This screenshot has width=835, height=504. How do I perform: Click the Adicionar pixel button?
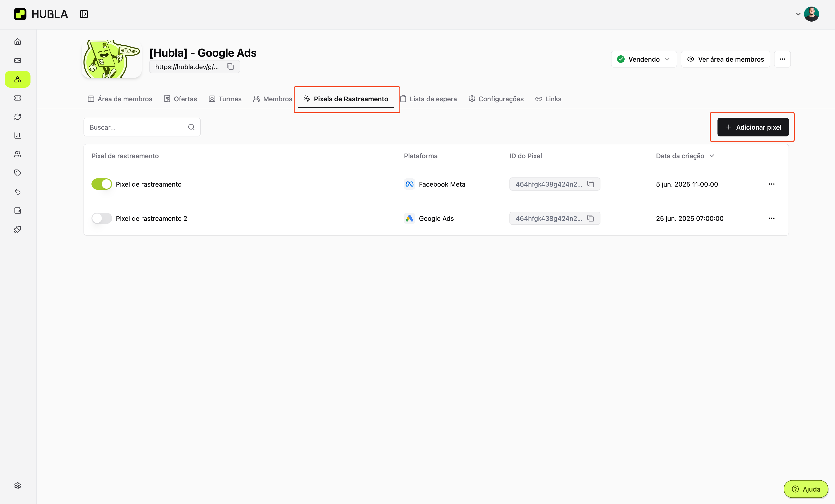coord(753,127)
